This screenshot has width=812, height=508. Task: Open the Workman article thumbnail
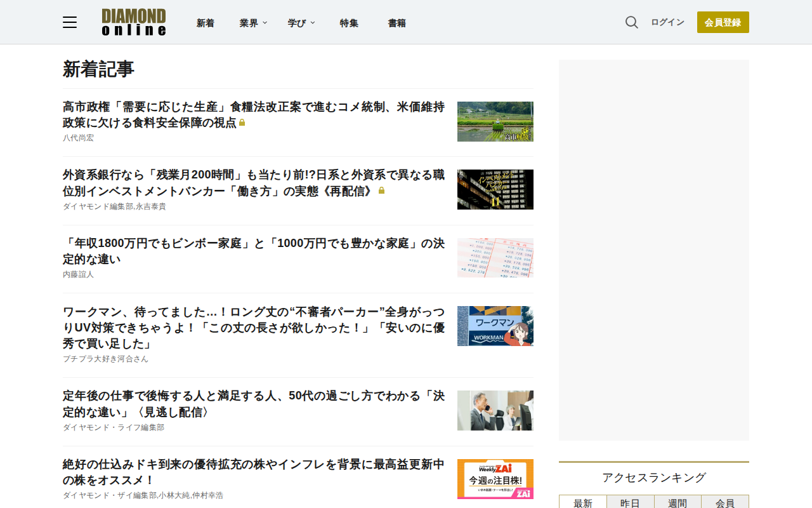click(x=495, y=326)
